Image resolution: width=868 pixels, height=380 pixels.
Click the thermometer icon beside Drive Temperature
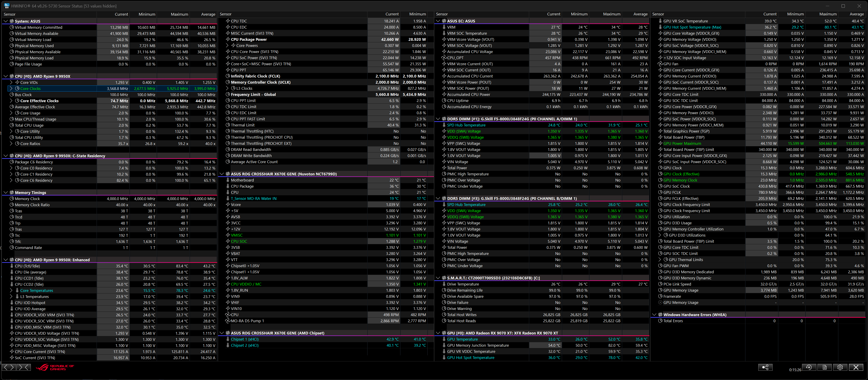[444, 284]
